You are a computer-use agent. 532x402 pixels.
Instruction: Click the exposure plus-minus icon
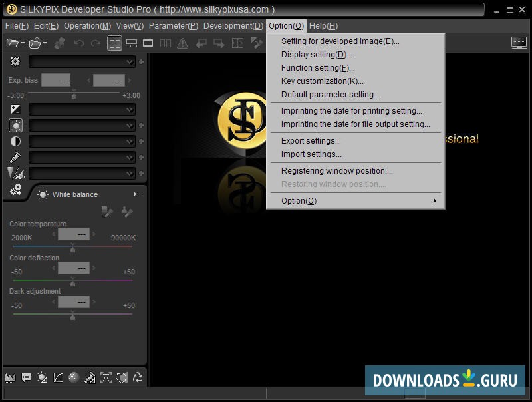pos(15,109)
